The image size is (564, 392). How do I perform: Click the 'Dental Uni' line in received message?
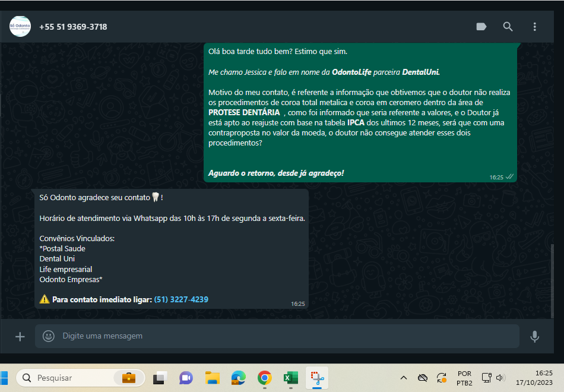pos(57,259)
